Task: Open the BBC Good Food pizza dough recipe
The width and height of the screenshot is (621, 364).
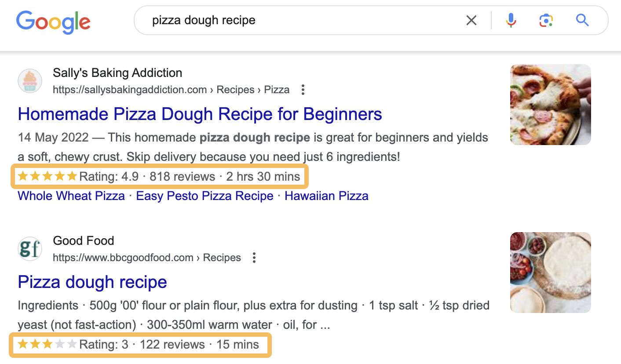Action: pos(92,282)
